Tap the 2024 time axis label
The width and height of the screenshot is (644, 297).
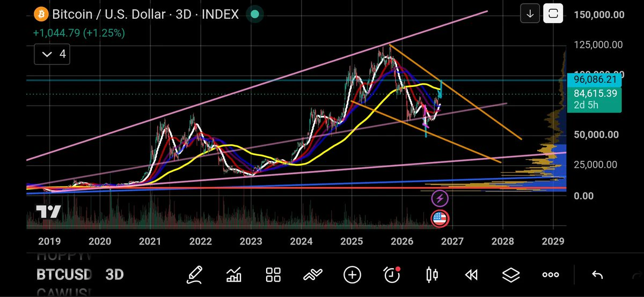click(302, 242)
